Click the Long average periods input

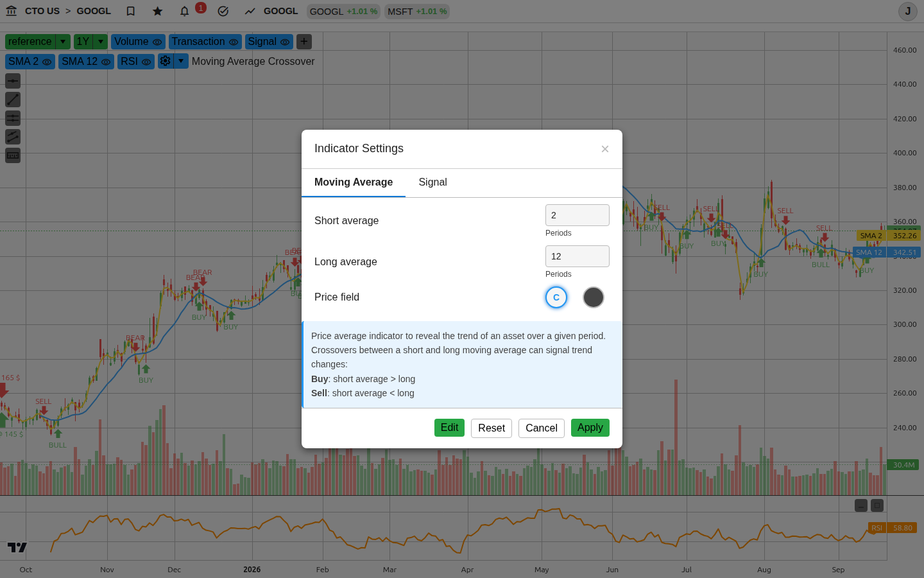(x=577, y=256)
